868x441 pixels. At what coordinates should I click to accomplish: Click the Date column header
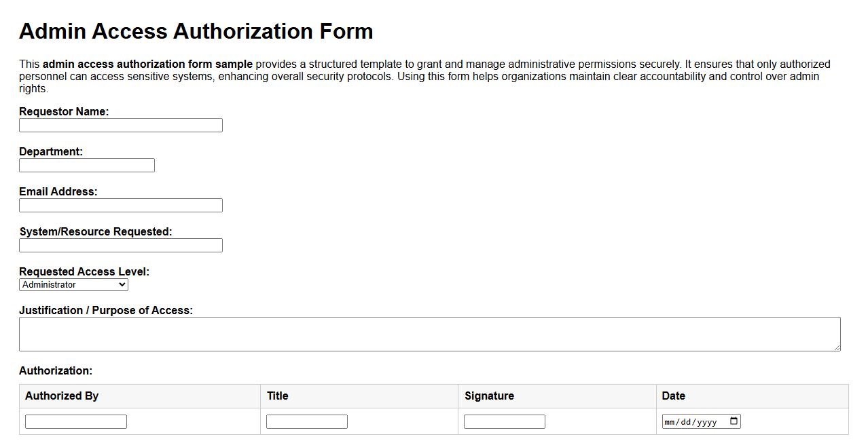pos(672,396)
